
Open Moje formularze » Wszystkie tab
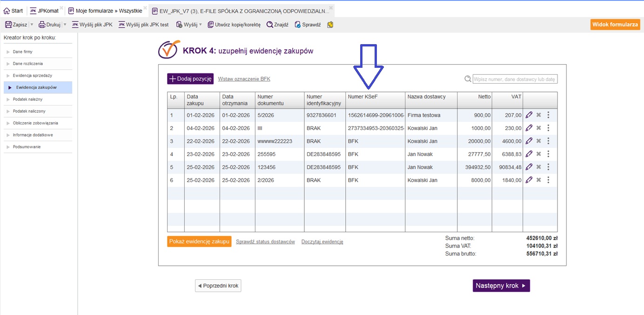(x=105, y=11)
